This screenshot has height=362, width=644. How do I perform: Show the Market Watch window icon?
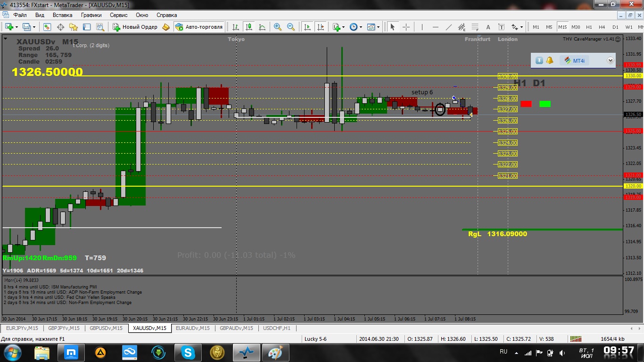tap(48, 27)
